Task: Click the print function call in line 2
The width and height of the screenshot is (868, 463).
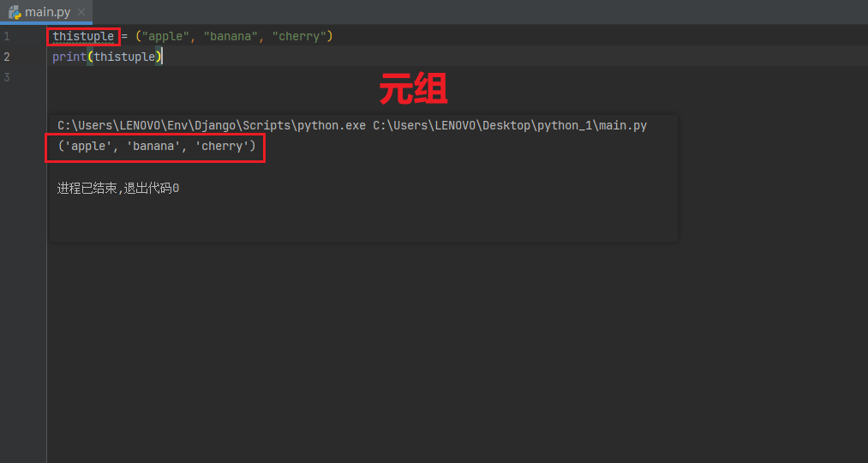Action: [69, 57]
